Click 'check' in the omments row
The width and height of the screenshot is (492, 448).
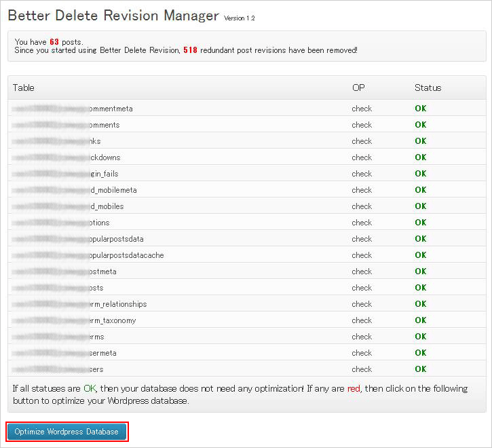[362, 125]
